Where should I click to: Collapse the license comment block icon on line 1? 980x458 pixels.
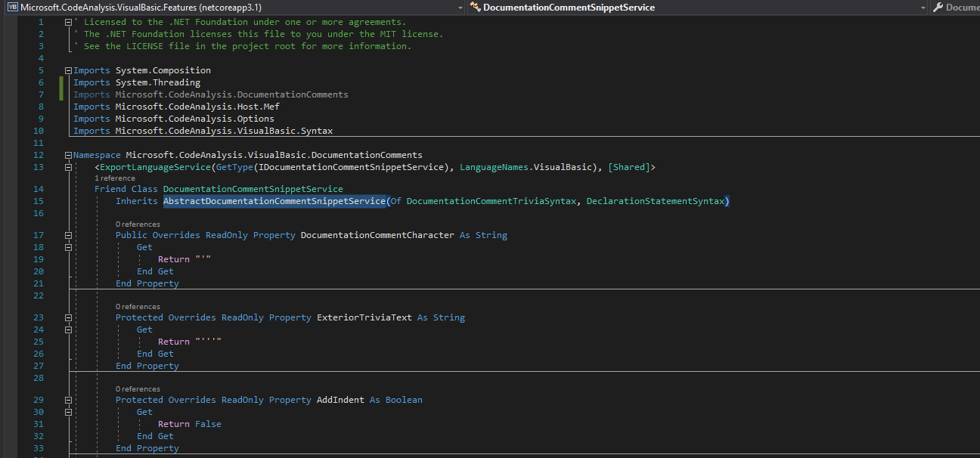[67, 21]
